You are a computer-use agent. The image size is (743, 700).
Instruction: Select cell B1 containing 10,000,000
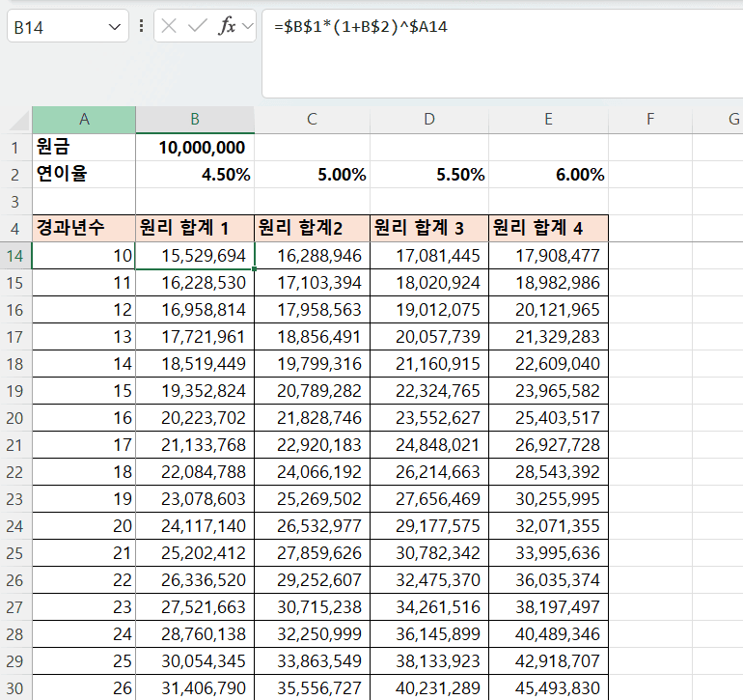pos(195,148)
